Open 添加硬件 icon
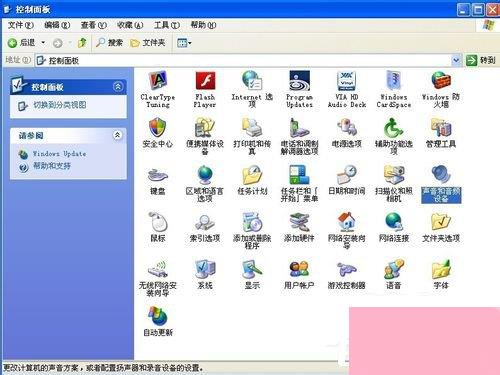Viewport: 500px width, 375px height. (299, 222)
